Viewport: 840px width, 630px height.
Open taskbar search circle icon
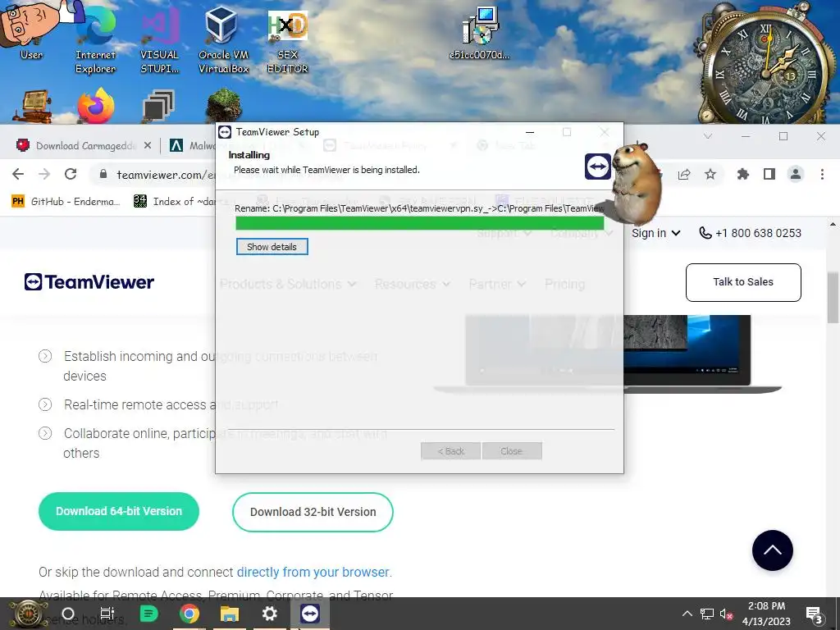[x=68, y=614]
